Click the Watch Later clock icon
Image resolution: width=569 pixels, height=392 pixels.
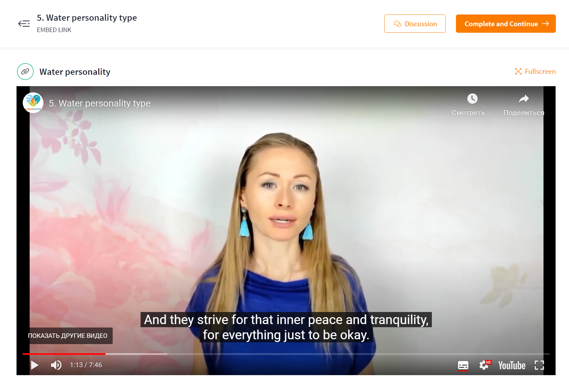click(x=472, y=99)
